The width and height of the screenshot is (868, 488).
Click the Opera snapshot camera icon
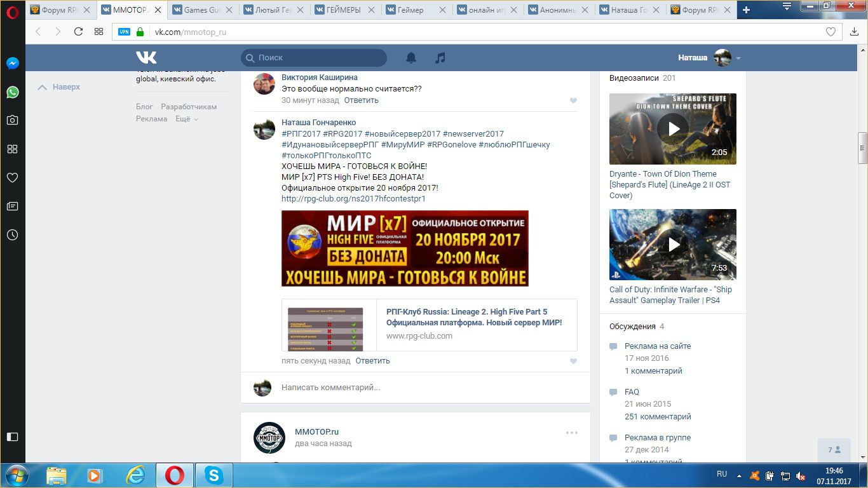tap(12, 120)
